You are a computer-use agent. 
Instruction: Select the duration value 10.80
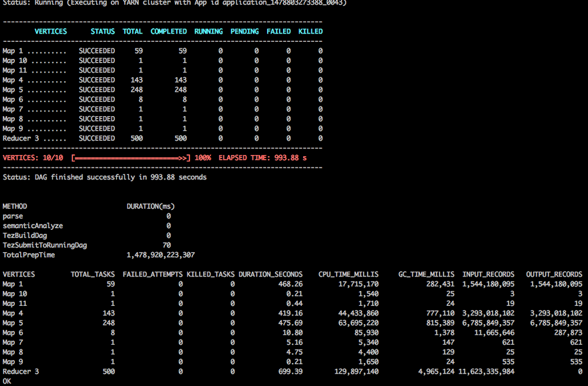292,333
